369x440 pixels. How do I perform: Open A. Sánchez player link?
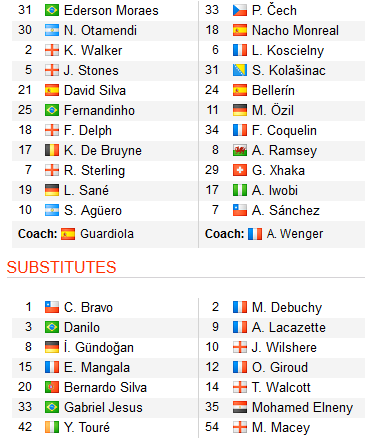pyautogui.click(x=286, y=210)
